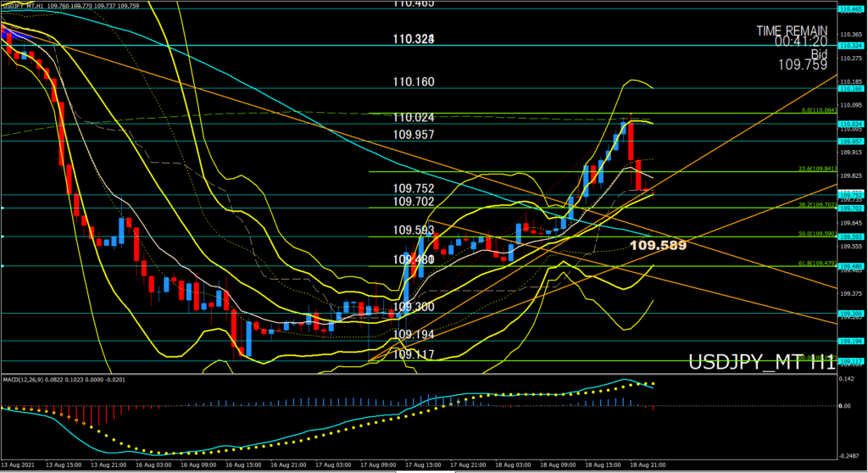Click the 0.00 MACD zero-line value
Viewport: 868px width, 473px height.
845,406
